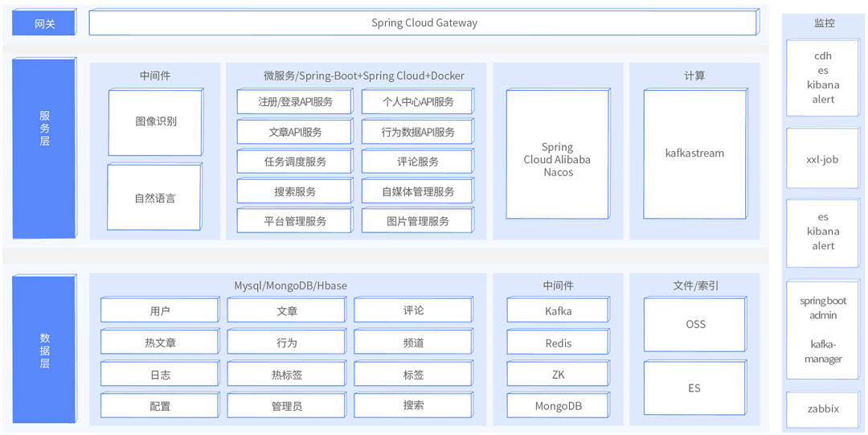The image size is (868, 435).
Task: Select the 服务层 layer label
Action: (x=44, y=148)
